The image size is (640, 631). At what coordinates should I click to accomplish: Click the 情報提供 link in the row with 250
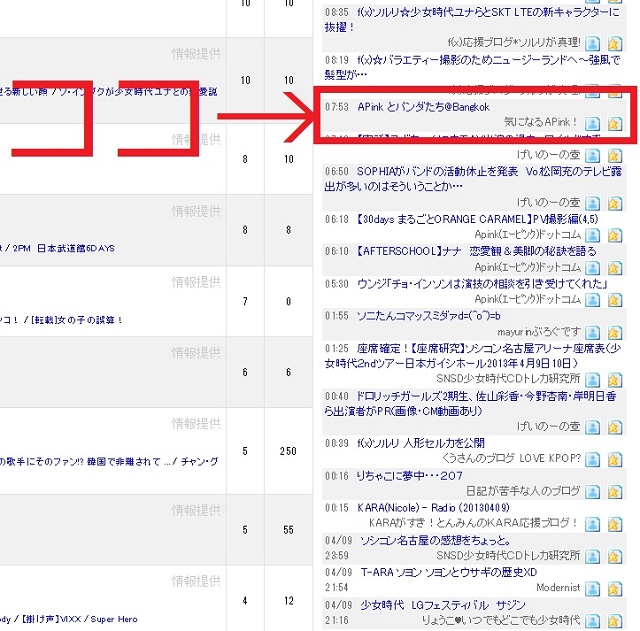196,424
